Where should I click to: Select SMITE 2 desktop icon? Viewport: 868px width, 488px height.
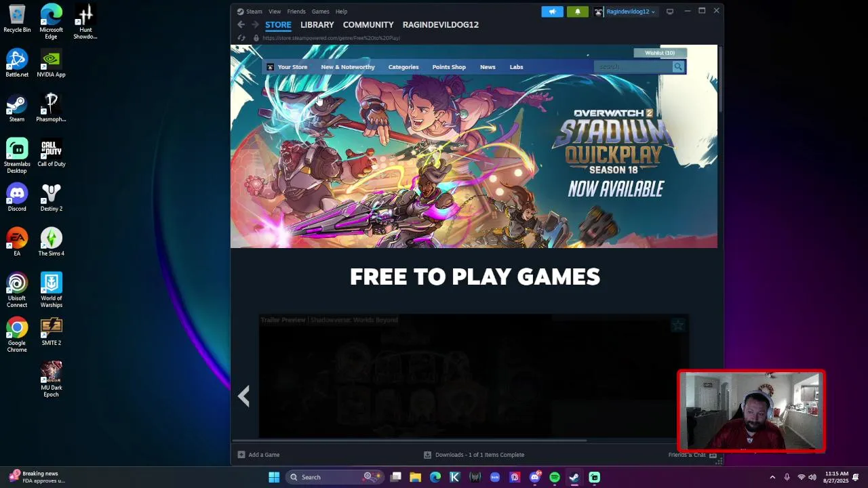coord(51,332)
